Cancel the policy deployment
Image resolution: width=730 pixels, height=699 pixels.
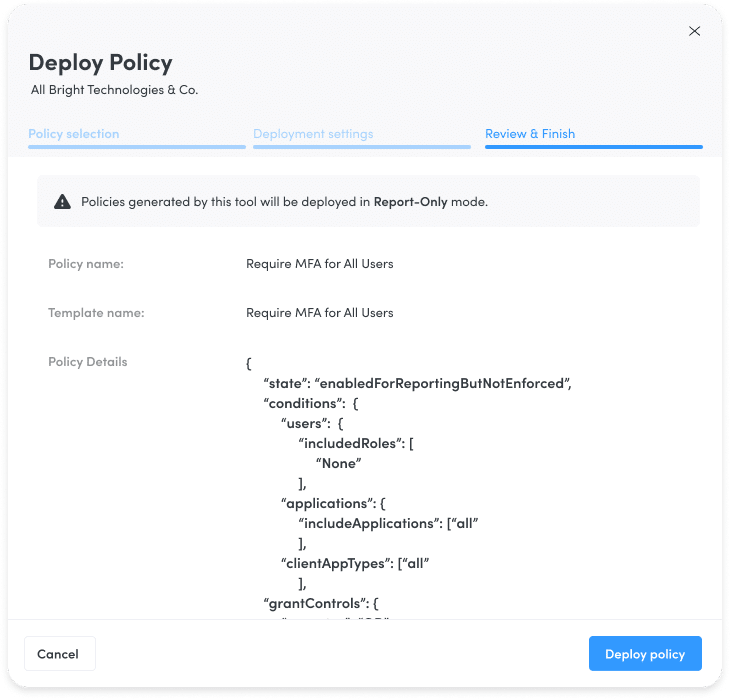point(60,653)
